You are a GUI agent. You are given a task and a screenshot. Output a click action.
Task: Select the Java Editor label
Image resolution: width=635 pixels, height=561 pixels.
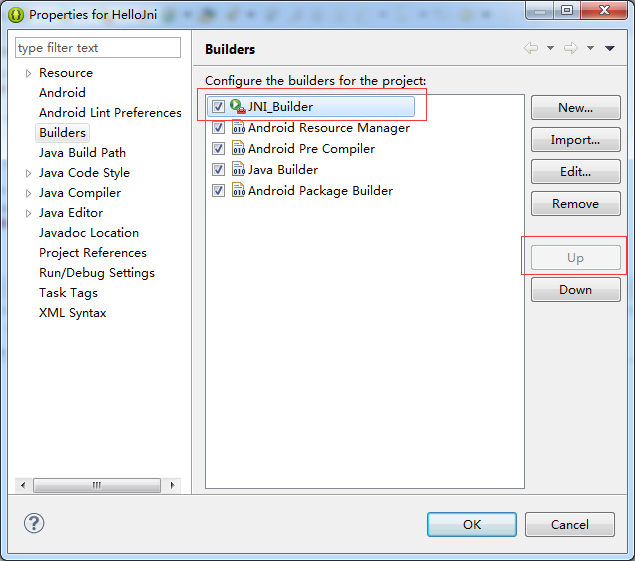tap(71, 213)
